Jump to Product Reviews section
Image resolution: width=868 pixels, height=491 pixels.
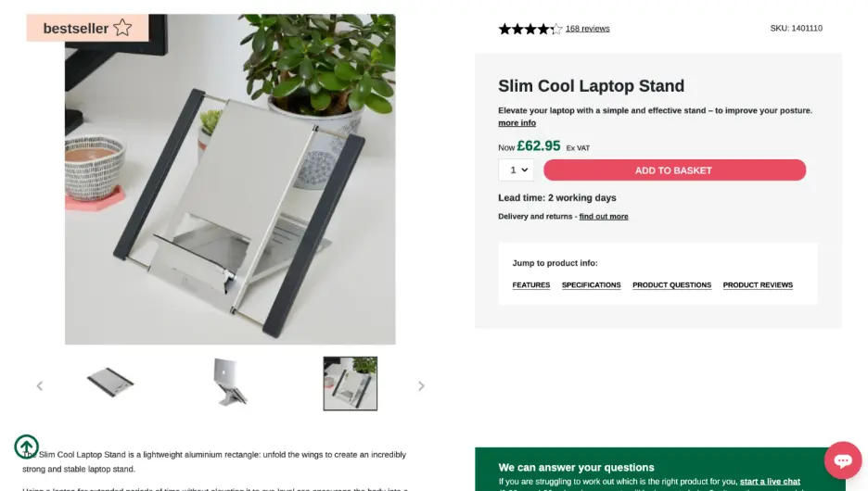758,285
